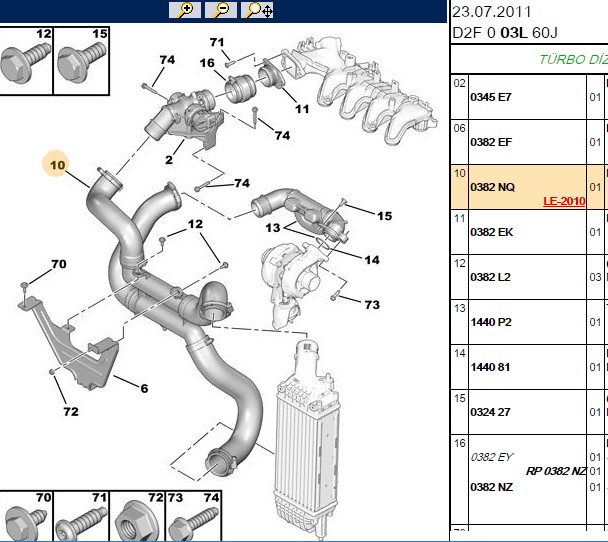Click screw 71 thumbnail at bottom
The height and width of the screenshot is (542, 608).
(x=81, y=516)
